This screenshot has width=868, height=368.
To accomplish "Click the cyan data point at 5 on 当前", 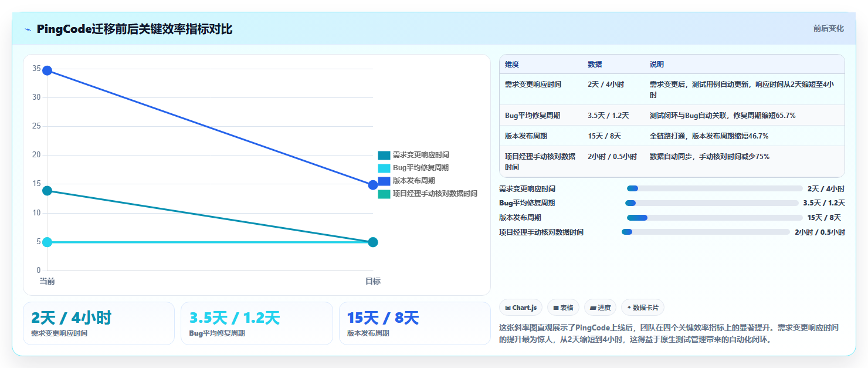I will click(x=48, y=242).
